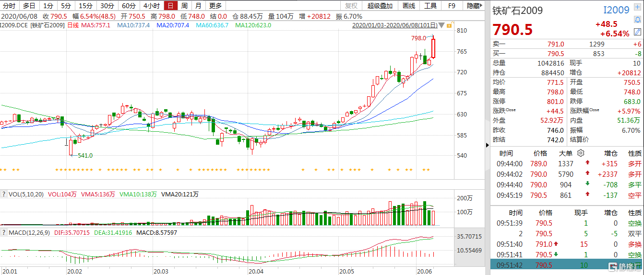Click the MA60:636.7 label
Viewport: 644px width, 275px height.
[212, 25]
